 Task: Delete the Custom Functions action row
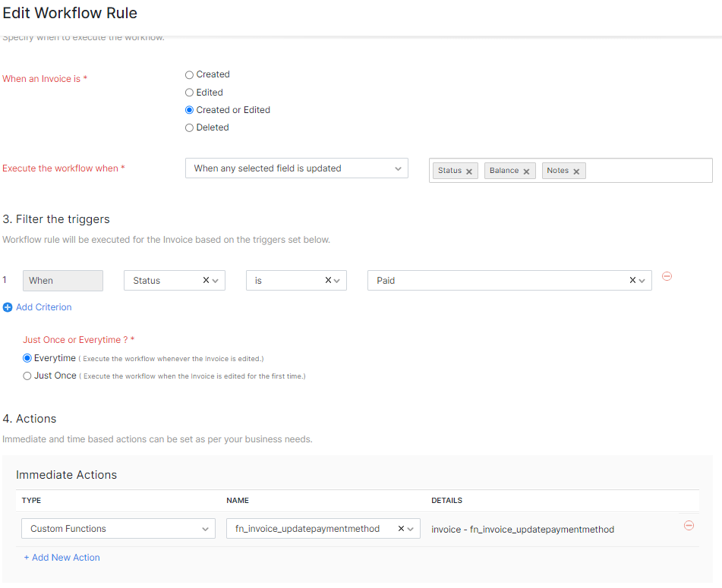(x=689, y=525)
